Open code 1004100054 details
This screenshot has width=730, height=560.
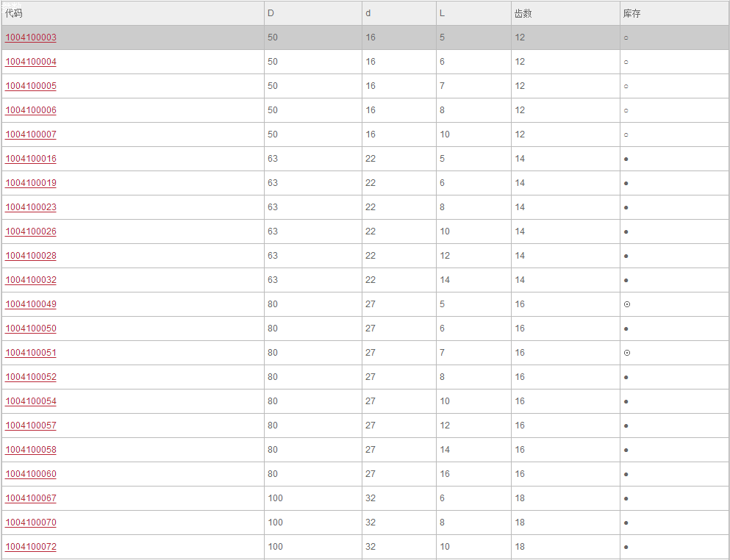(x=31, y=401)
